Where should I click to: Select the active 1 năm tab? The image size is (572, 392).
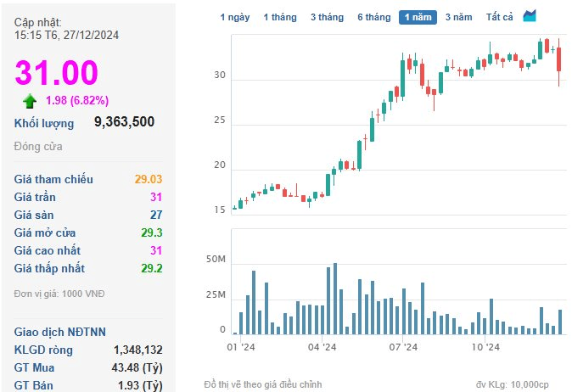(418, 17)
